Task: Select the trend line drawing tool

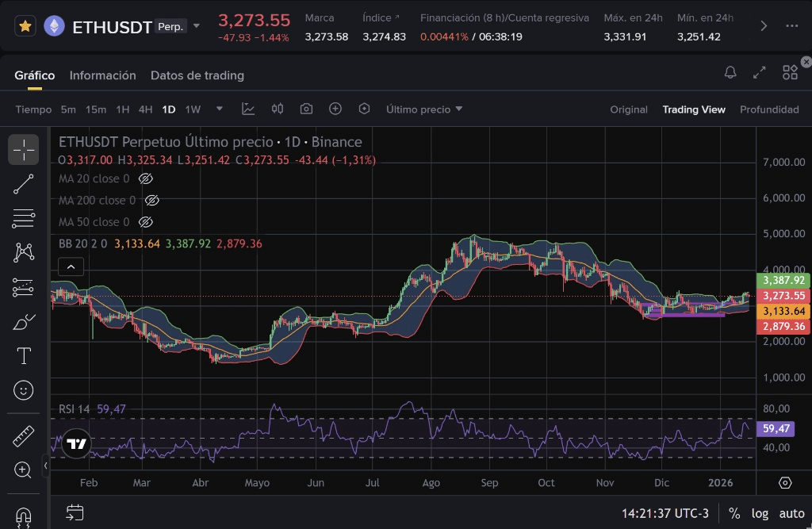Action: 24,184
